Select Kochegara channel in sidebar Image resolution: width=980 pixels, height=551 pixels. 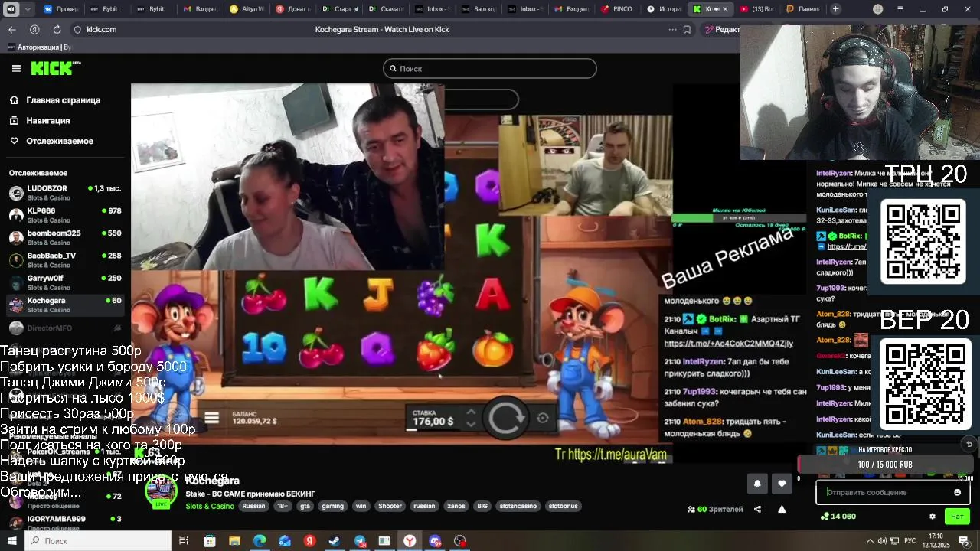64,305
